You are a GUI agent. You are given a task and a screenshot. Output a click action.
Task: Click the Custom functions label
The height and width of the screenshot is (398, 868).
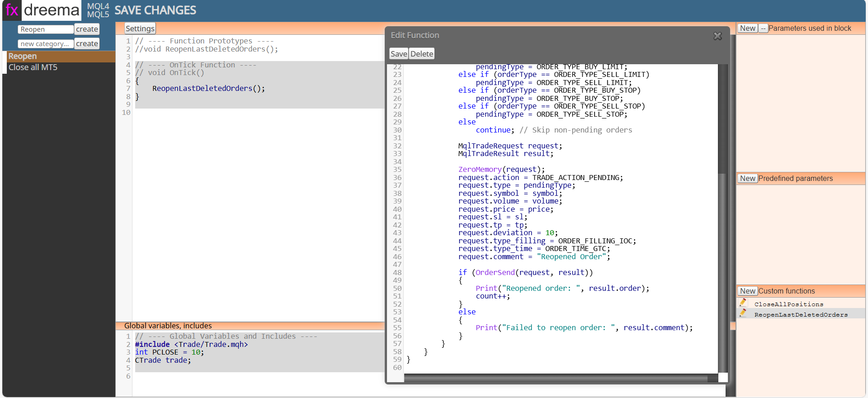tap(786, 291)
